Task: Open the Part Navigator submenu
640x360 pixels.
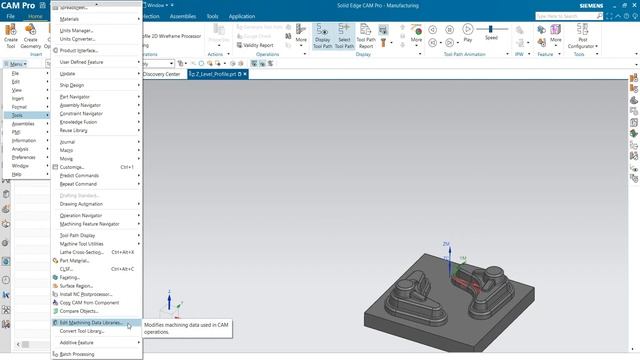Action: pos(97,97)
